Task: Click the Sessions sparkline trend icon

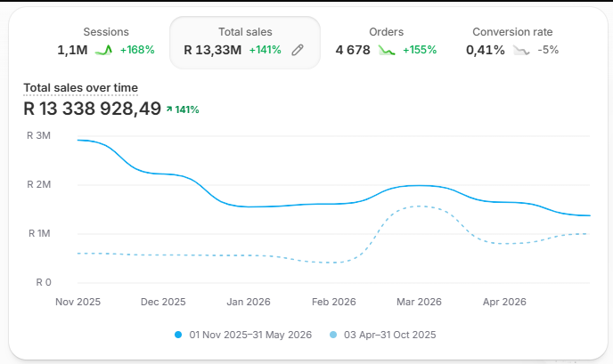Action: point(103,50)
